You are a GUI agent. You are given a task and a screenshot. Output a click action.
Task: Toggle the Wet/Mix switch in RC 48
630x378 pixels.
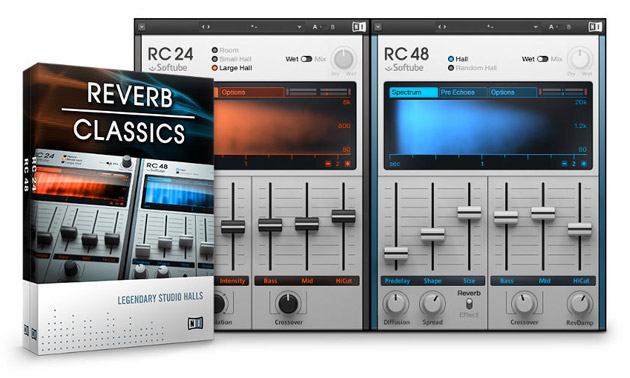tap(543, 59)
